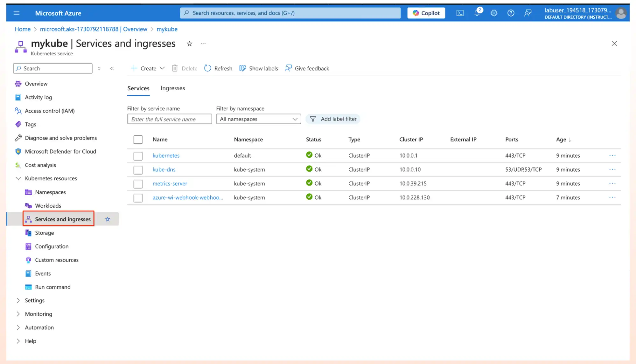The width and height of the screenshot is (636, 364).
Task: Open microsoft.aks-1730792118788 Overview breadcrumb
Action: pos(94,29)
